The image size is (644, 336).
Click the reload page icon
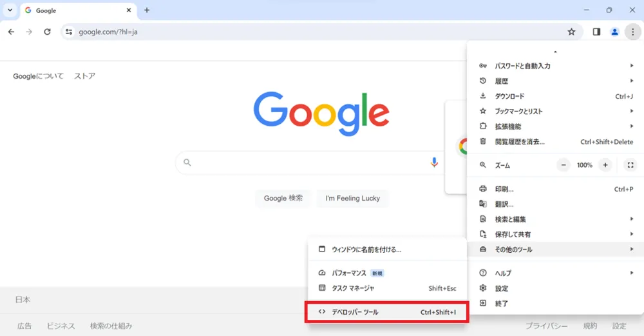(47, 32)
